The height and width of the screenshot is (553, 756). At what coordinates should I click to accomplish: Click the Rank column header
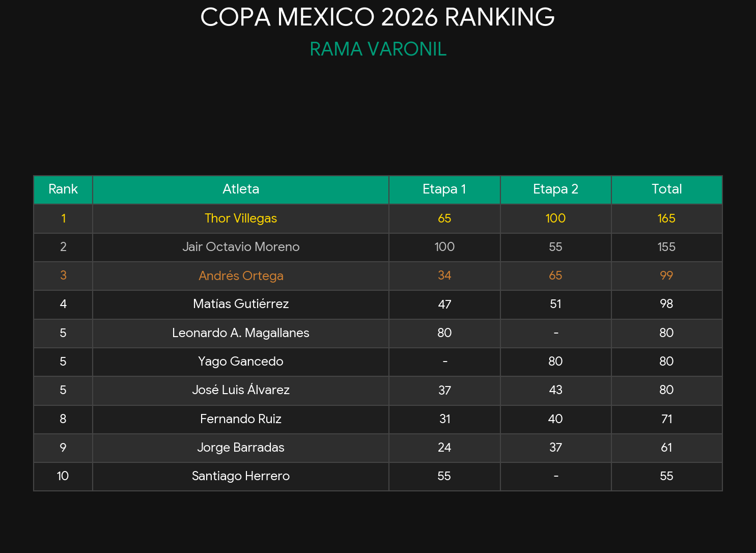tap(63, 189)
